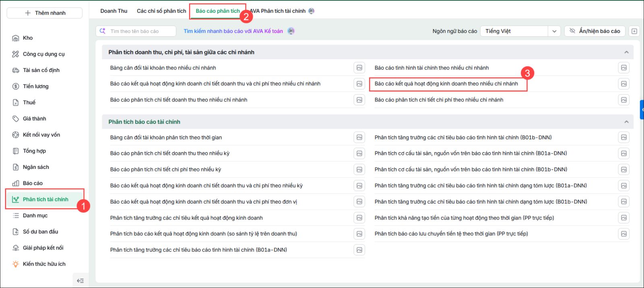This screenshot has height=288, width=644.
Task: Click the AVA assistant icon beside Phân tích tài chính tab
Action: tap(311, 11)
